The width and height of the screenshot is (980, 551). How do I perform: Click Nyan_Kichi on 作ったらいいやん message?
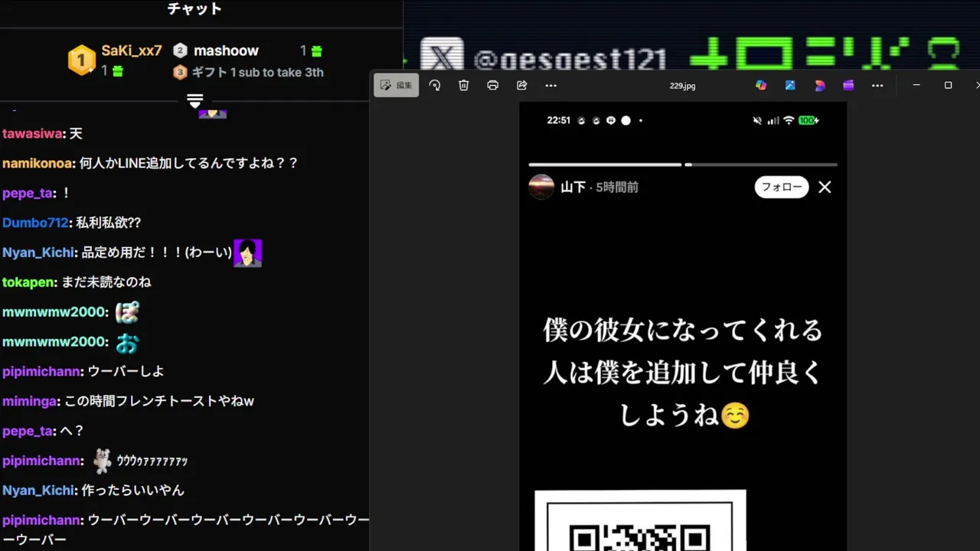click(38, 491)
